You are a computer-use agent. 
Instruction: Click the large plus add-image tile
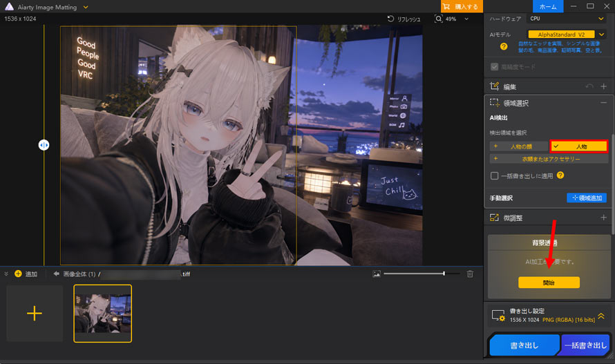[35, 314]
